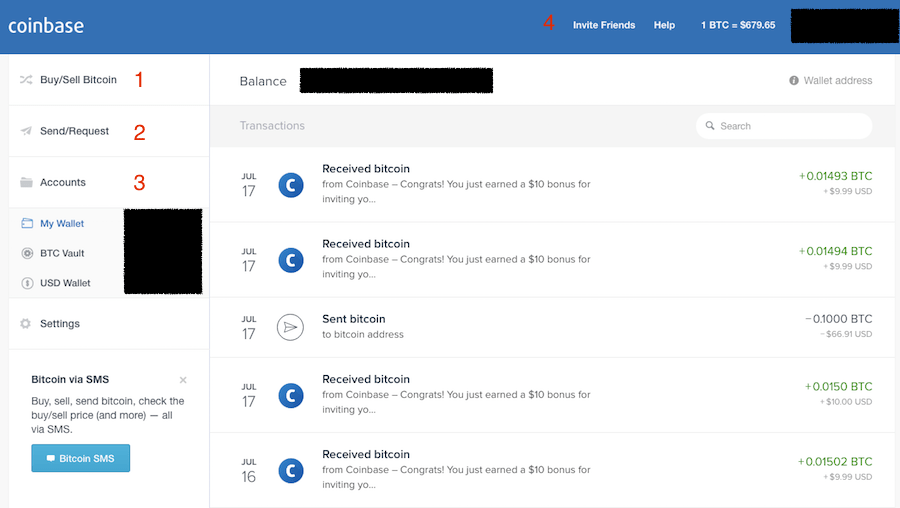Click the vault icon next to BTC Vault
900x508 pixels.
coord(27,253)
